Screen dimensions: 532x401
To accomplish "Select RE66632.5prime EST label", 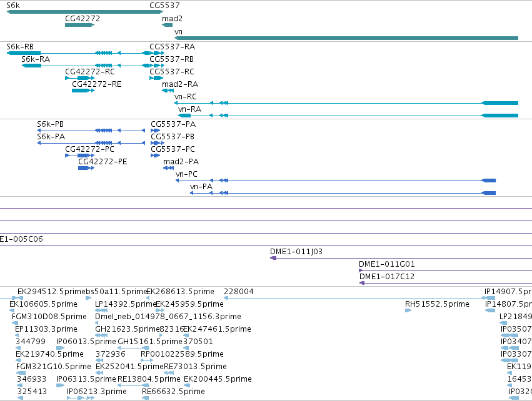I will [173, 392].
